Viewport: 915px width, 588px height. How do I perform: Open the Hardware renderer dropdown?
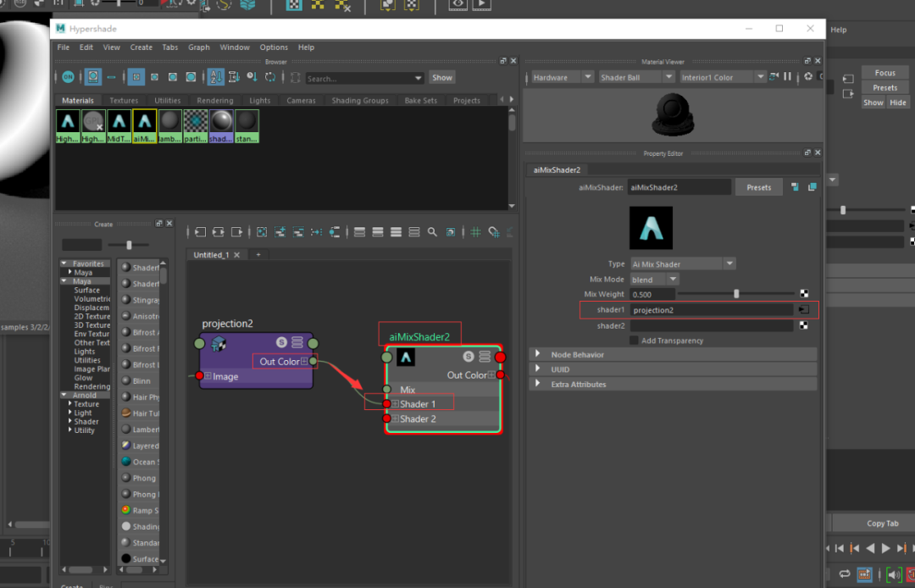(563, 77)
